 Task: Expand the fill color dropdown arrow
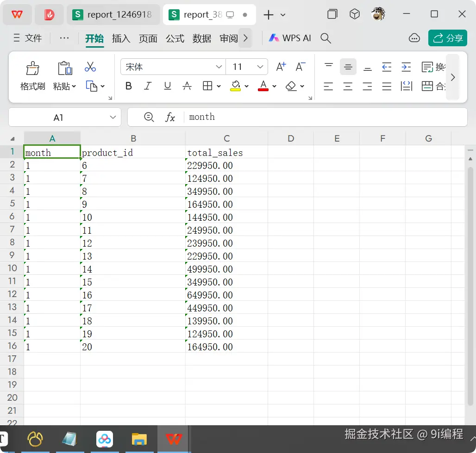click(x=246, y=87)
